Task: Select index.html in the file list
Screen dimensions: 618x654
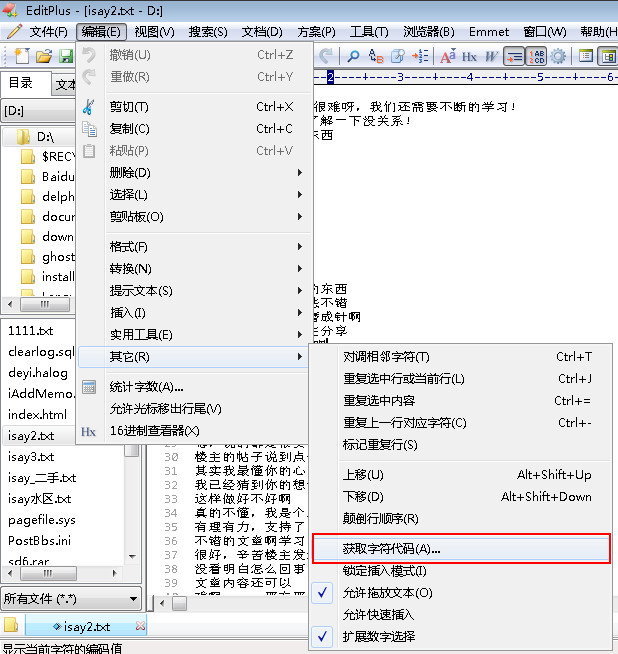Action: 38,415
